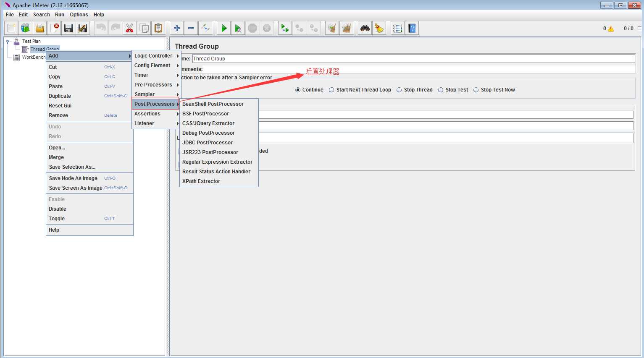Click the Close test plan icon

[54, 28]
